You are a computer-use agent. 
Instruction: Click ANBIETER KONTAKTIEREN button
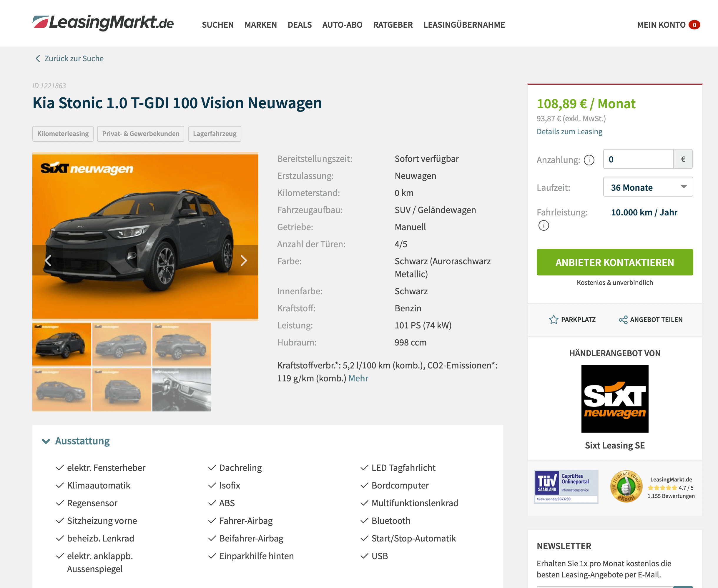point(614,262)
